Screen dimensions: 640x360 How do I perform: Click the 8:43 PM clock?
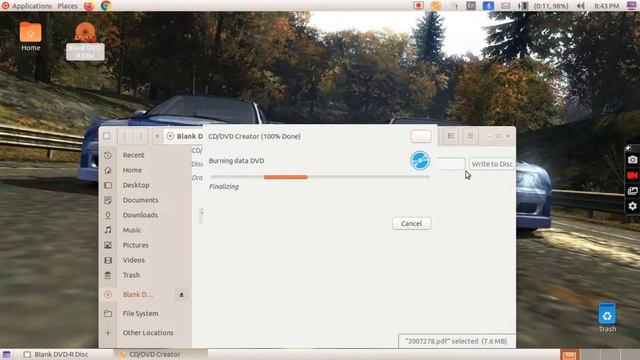pos(607,6)
